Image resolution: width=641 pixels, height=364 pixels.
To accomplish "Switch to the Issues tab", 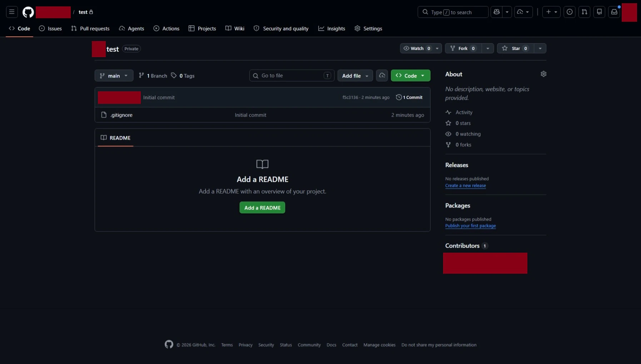I will tap(50, 29).
